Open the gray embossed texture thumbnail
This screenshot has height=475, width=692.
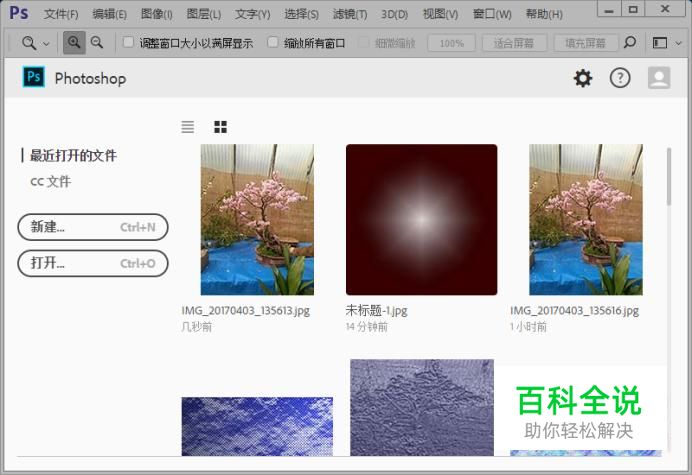click(x=421, y=407)
